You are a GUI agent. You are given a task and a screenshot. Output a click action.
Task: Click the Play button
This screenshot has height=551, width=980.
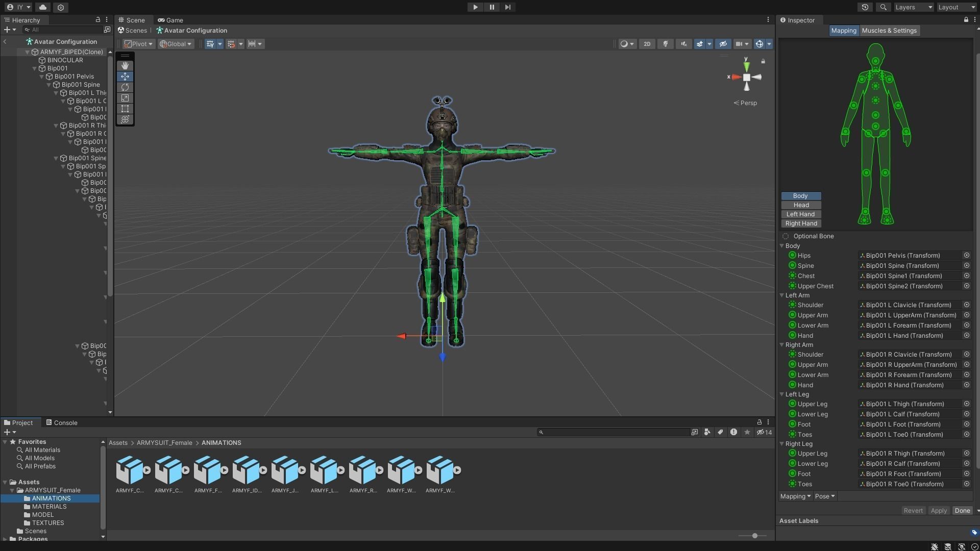(475, 7)
